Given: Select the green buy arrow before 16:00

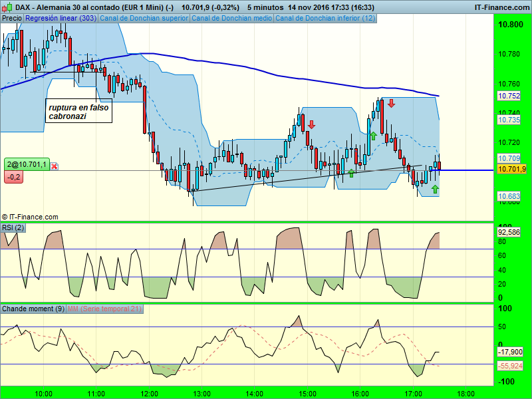Looking at the screenshot, I should tap(351, 173).
